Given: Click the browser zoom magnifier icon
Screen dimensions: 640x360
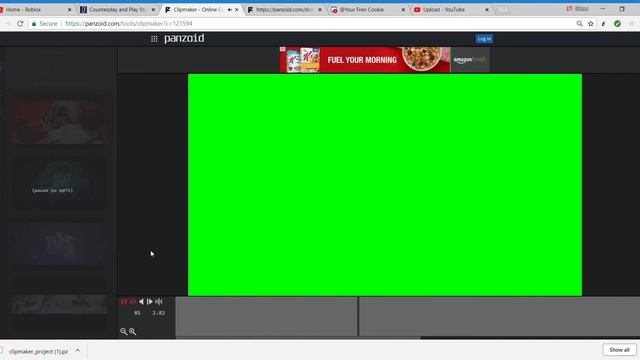Looking at the screenshot, I should 579,24.
